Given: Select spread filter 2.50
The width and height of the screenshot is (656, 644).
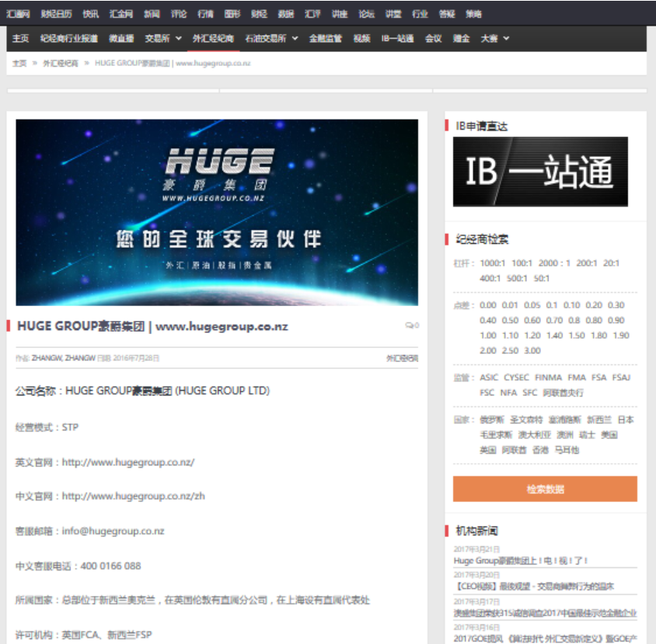Looking at the screenshot, I should tap(511, 350).
